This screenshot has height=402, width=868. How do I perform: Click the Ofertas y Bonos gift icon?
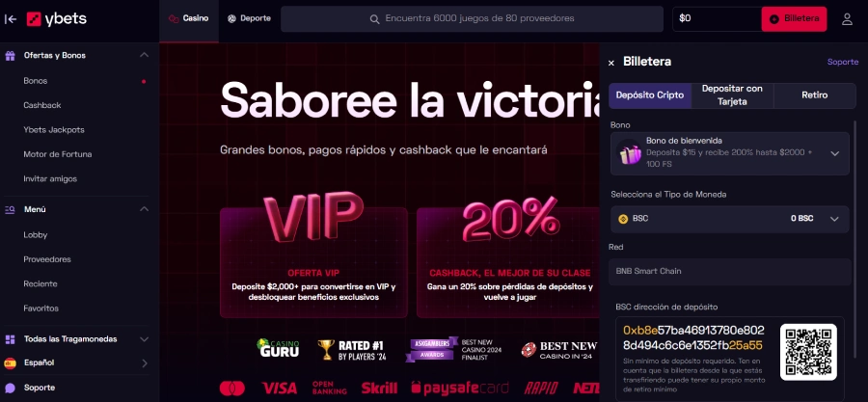pyautogui.click(x=10, y=55)
